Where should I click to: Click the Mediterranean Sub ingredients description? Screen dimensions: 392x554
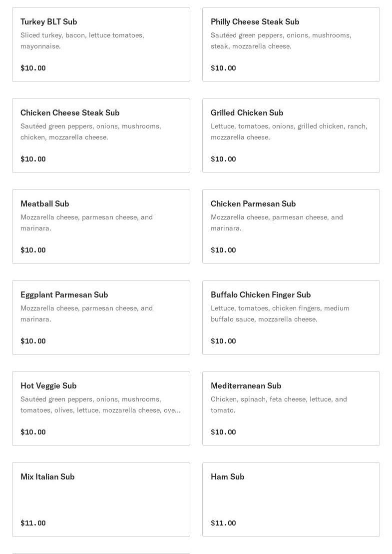[x=279, y=404]
